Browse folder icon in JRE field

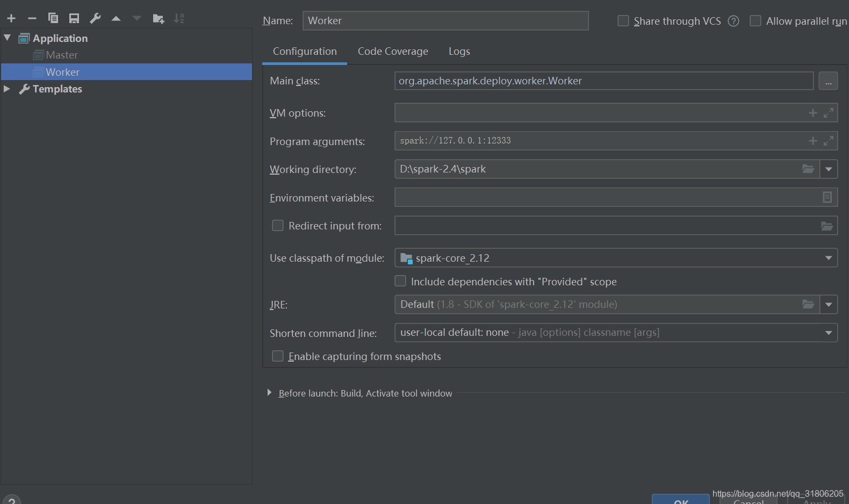[808, 304]
